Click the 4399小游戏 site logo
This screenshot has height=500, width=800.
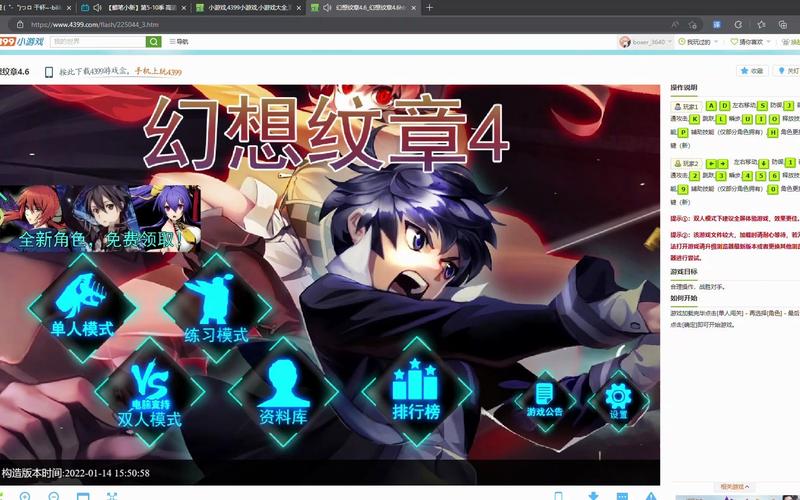pyautogui.click(x=22, y=42)
